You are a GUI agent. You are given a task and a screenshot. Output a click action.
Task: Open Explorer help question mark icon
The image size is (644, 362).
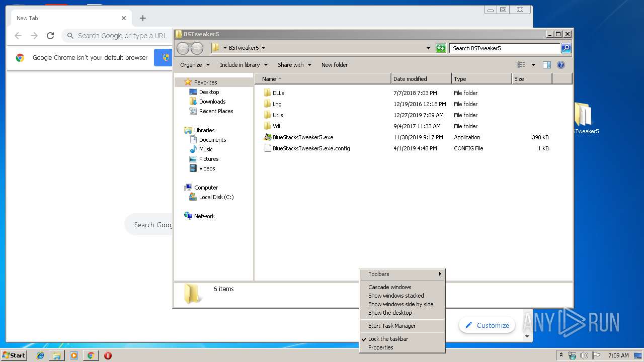(561, 65)
